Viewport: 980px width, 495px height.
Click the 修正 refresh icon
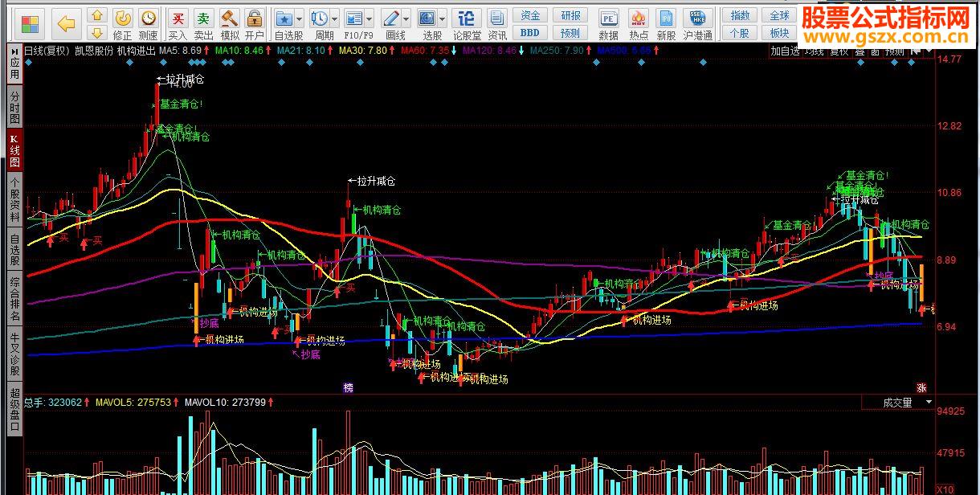click(x=122, y=18)
